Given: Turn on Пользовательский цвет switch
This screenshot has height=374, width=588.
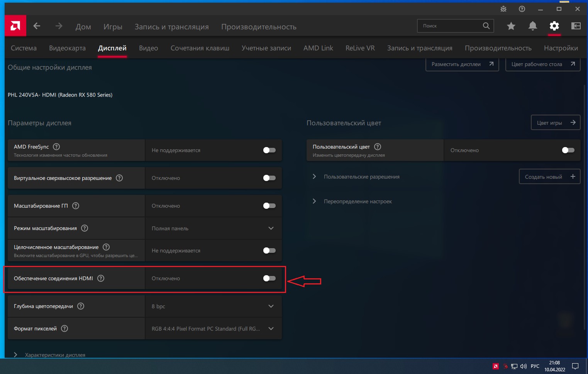Looking at the screenshot, I should point(568,150).
